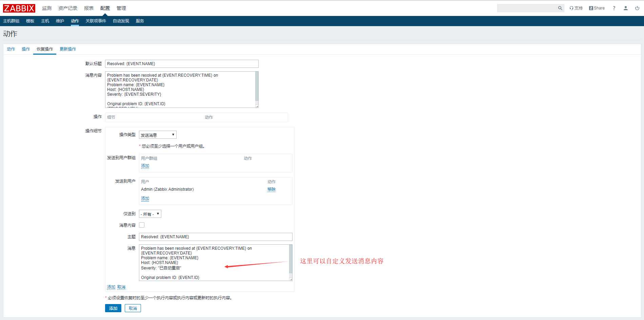
Task: Open the 仅送到 dropdown
Action: click(x=150, y=214)
